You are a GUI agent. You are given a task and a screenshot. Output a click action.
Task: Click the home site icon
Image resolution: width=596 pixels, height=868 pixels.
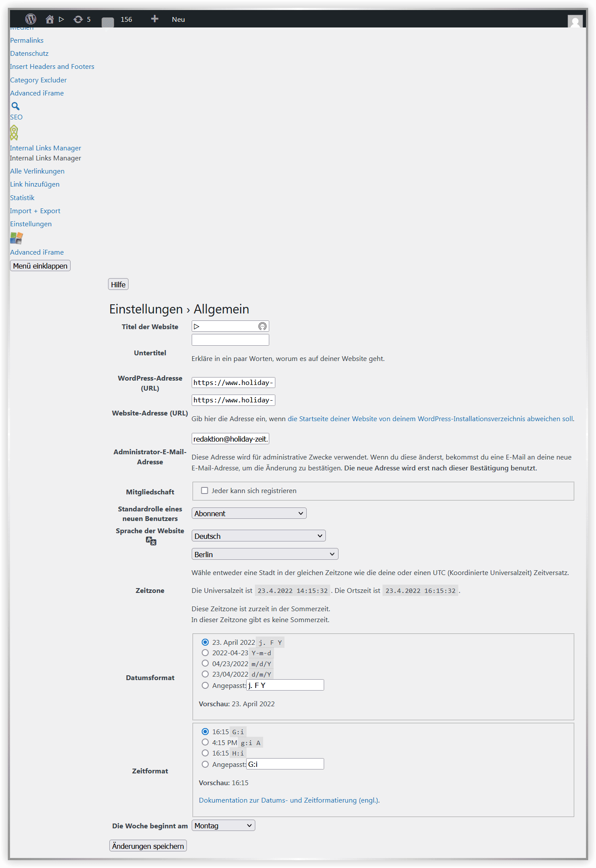pos(50,19)
